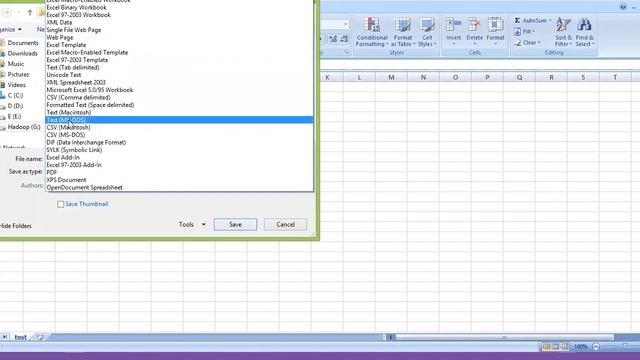Click Hide Folders in dialog
This screenshot has width=640, height=360.
tap(15, 226)
